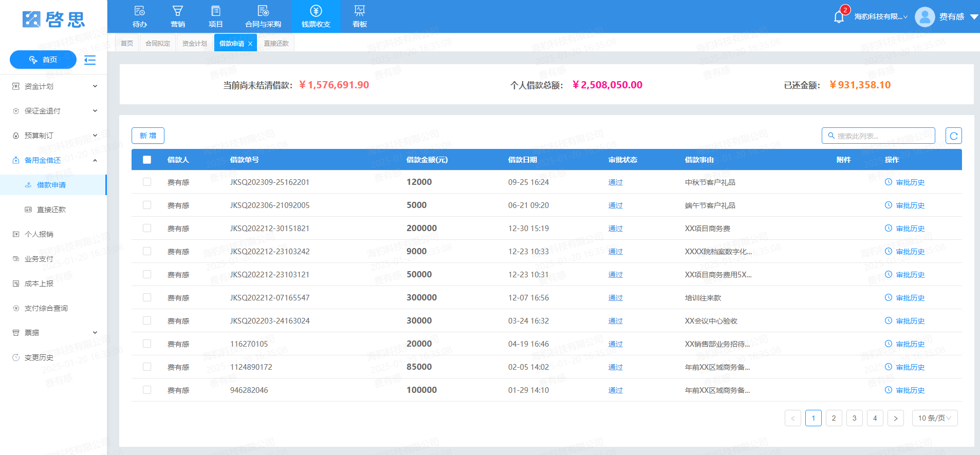This screenshot has height=455, width=980.
Task: Click loan number 1124890172
Action: pyautogui.click(x=251, y=367)
